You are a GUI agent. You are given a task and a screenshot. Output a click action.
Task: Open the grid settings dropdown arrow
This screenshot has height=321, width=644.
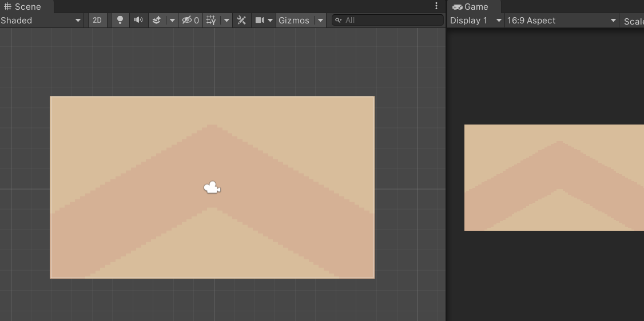226,20
